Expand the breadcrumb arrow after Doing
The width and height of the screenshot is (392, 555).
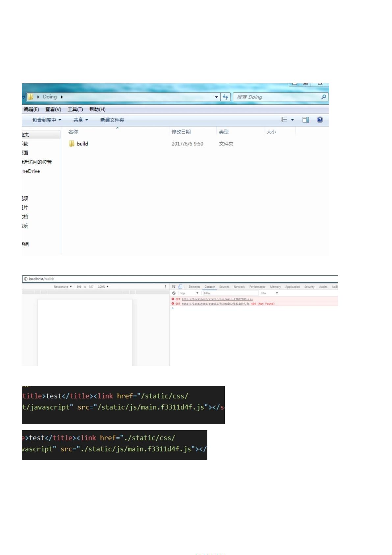[62, 97]
